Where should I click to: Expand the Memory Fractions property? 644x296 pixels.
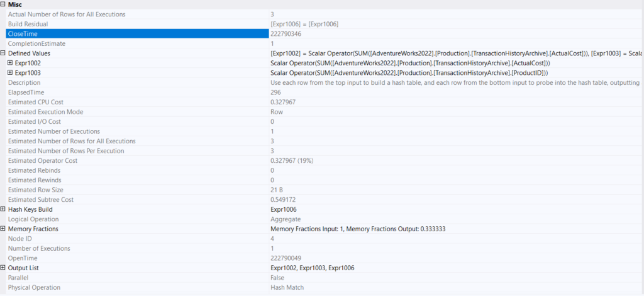point(3,229)
